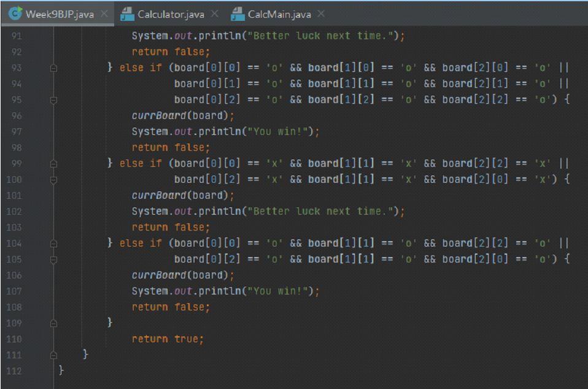The width and height of the screenshot is (588, 389).
Task: Open the CalcMain.java tab
Action: [279, 14]
